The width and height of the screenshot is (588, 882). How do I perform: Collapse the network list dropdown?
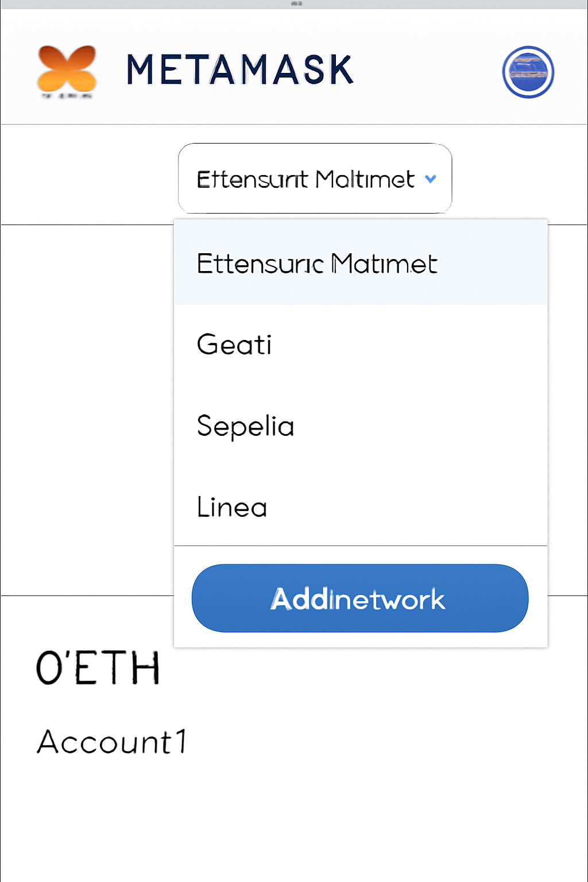(315, 178)
